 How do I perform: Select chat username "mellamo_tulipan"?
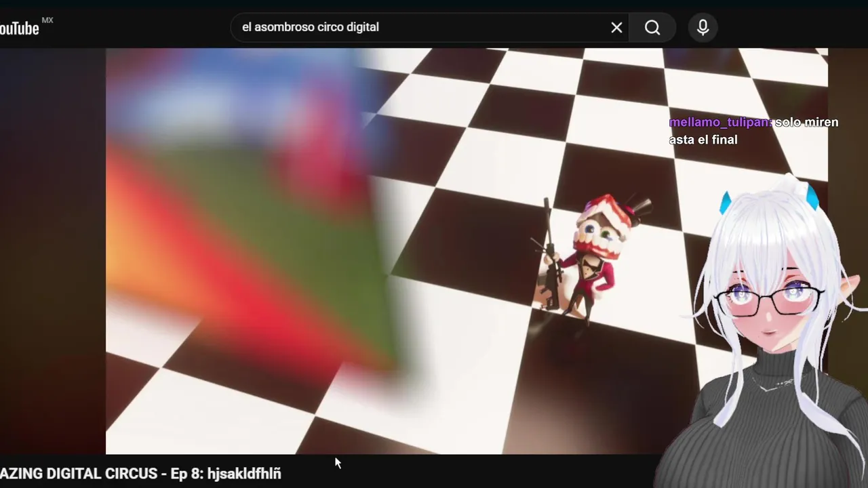[x=719, y=123]
